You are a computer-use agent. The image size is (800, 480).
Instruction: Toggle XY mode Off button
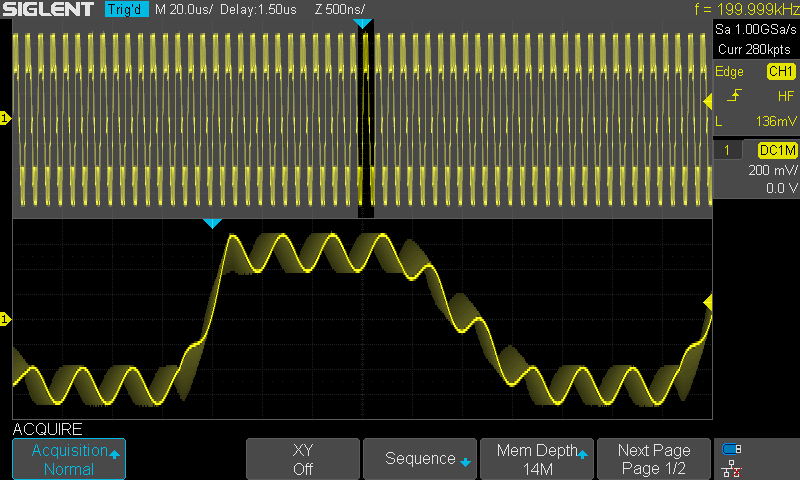click(302, 459)
